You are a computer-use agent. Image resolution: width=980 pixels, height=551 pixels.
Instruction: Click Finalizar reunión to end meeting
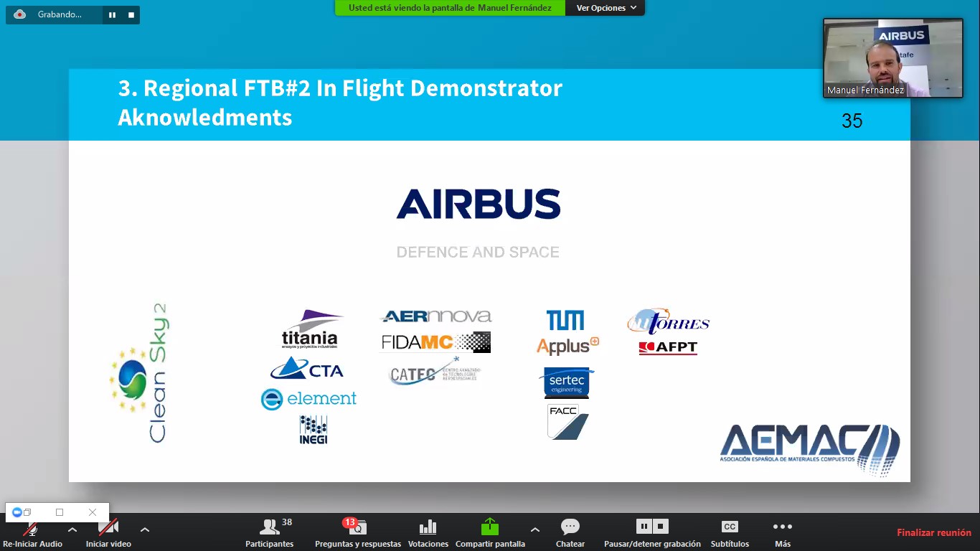click(934, 532)
